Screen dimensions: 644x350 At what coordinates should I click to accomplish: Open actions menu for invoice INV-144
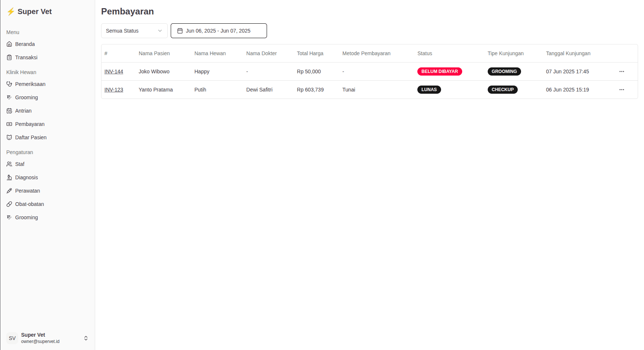click(622, 71)
